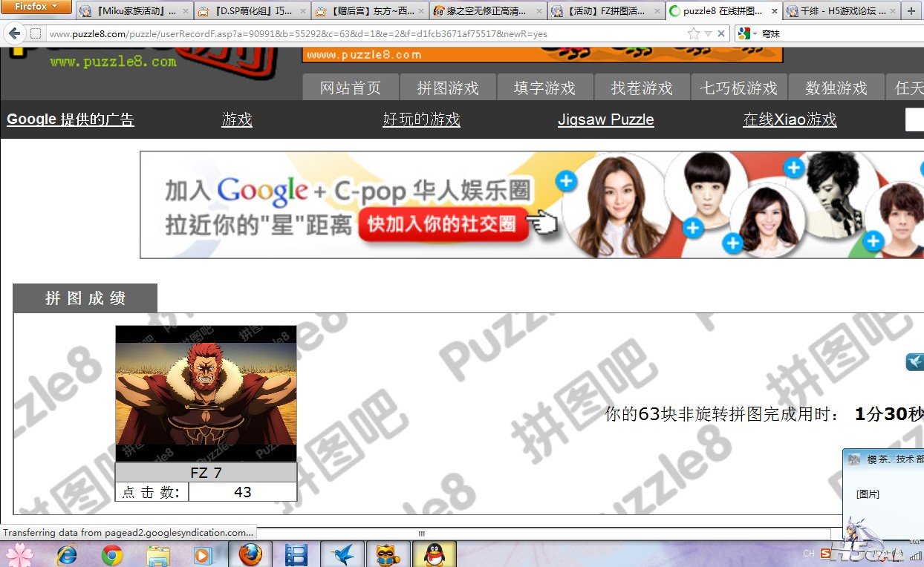Click the [图片] message in QQ popup
This screenshot has height=567, width=924.
tap(868, 494)
